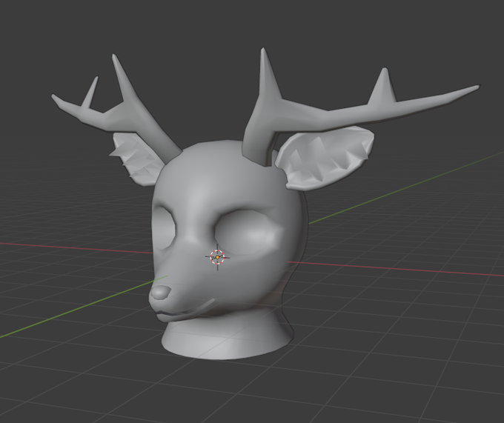The image size is (504, 423).
Task: Click the deer's mouth line
Action: (187, 309)
